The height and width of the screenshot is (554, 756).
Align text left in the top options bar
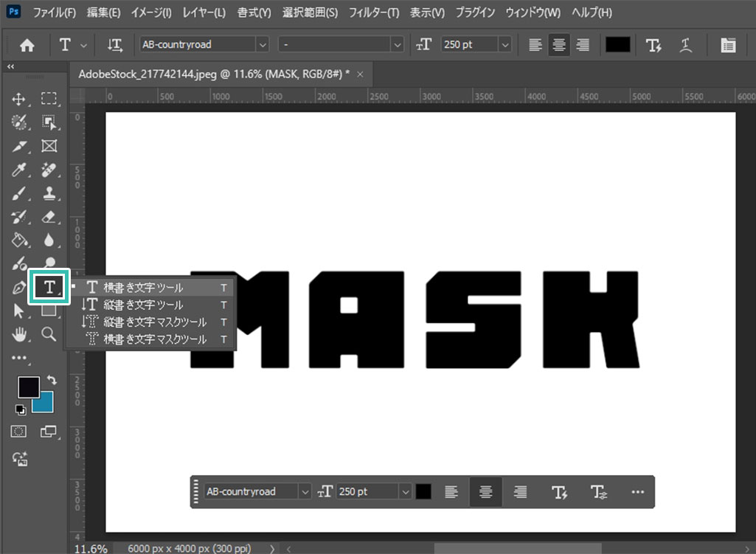tap(535, 45)
